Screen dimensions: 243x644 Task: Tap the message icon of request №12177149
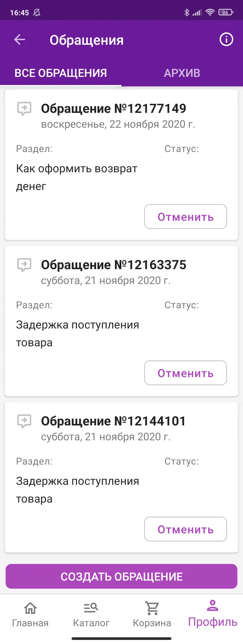pyautogui.click(x=24, y=109)
